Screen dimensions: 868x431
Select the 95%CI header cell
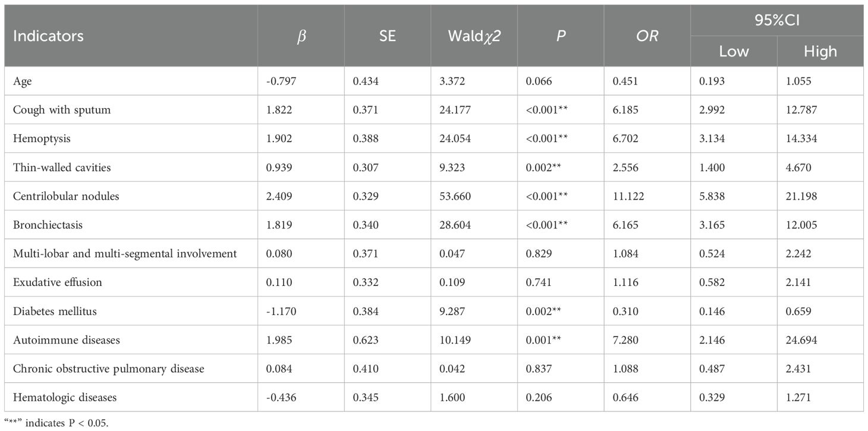[776, 21]
